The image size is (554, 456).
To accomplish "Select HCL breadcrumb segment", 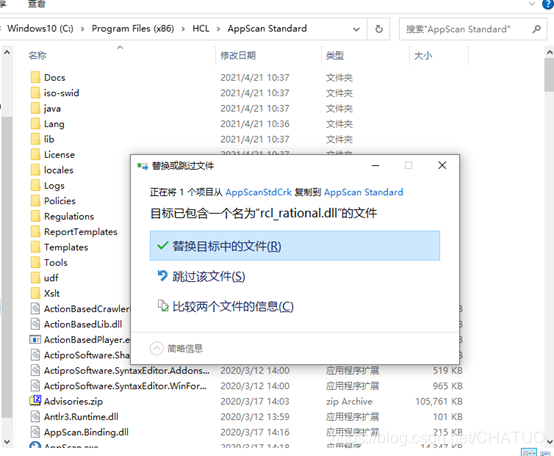I will coord(201,29).
